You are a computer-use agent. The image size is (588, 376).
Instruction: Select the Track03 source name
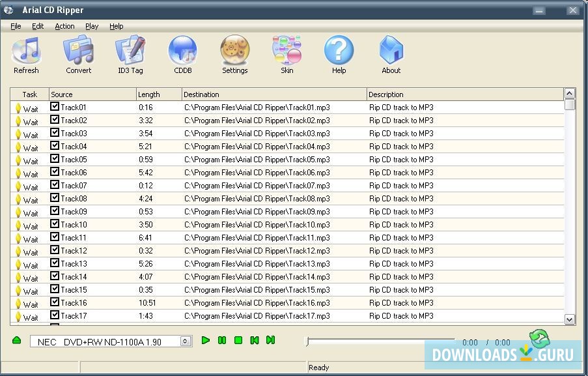tap(74, 134)
